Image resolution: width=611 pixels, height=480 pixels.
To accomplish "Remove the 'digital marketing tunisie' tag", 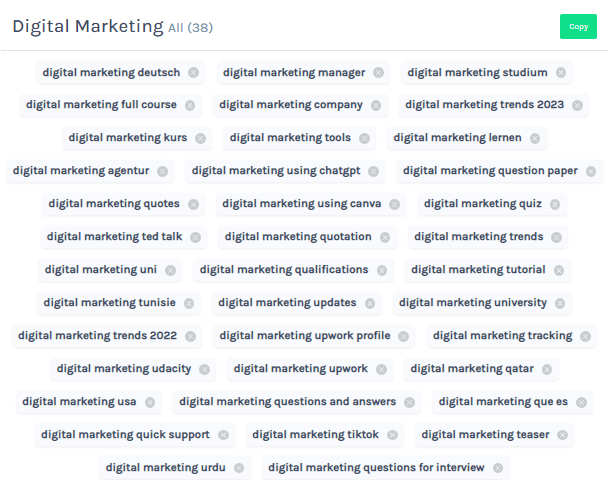I will point(189,303).
